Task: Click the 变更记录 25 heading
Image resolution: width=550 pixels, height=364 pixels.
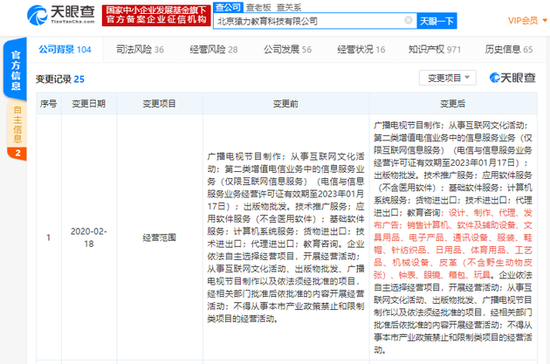Action: 60,79
